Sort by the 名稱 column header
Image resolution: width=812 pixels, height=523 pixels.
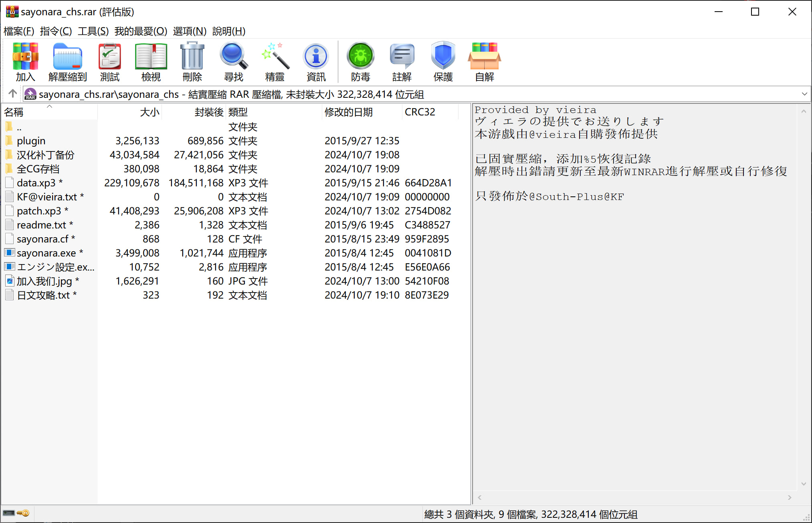pos(14,112)
